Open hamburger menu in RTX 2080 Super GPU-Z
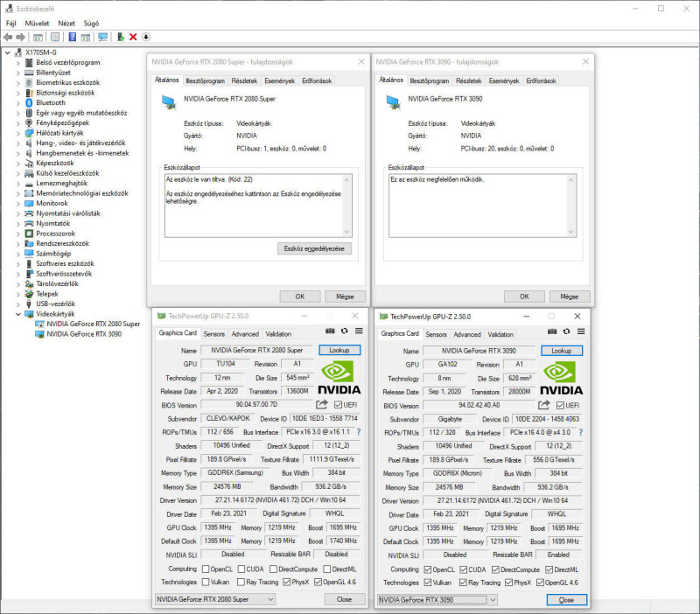The image size is (700, 614). click(x=359, y=331)
